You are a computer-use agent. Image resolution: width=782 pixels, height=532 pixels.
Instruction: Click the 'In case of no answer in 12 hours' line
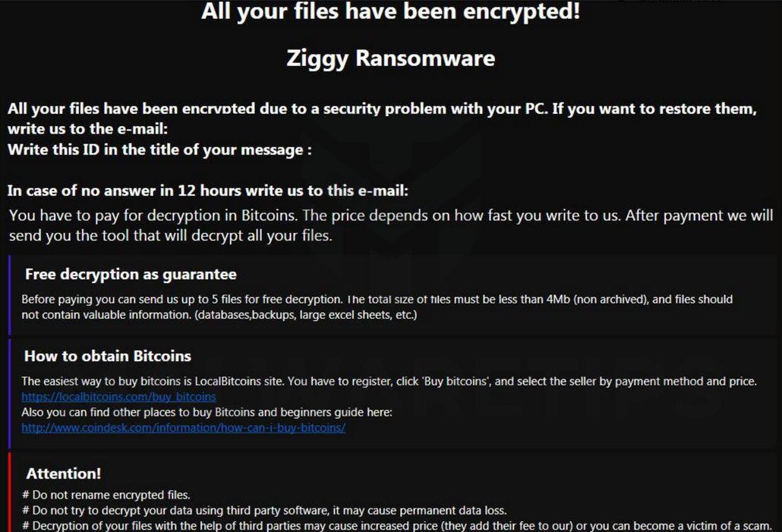click(x=208, y=190)
